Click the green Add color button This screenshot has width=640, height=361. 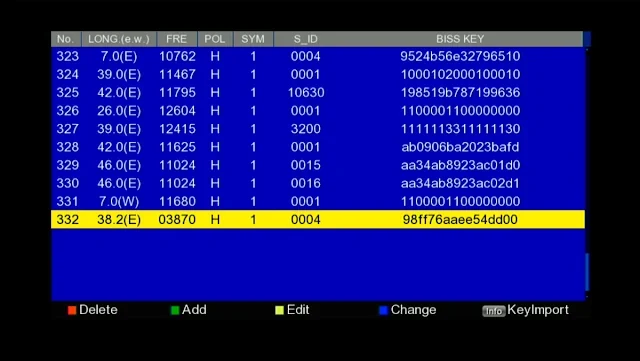175,310
